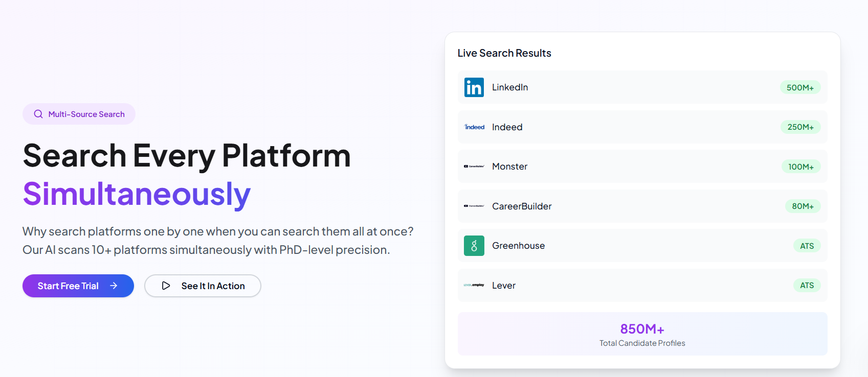
Task: Select the LinkedIn name text
Action: [x=510, y=87]
